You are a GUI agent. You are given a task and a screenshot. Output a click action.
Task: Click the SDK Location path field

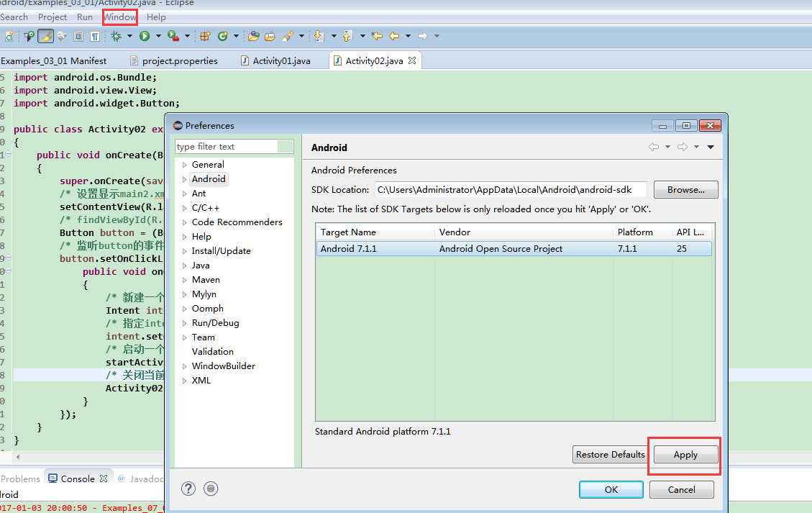tap(510, 190)
